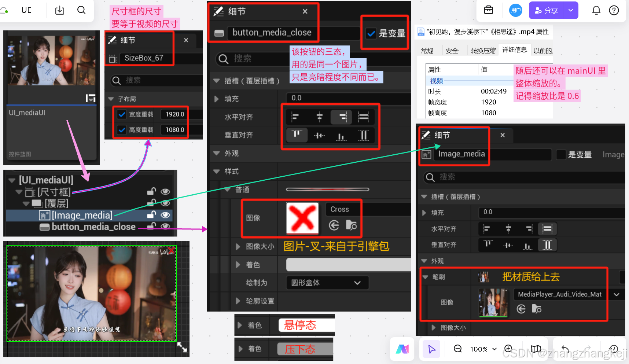This screenshot has width=629, height=364.
Task: Toggle the 宽度重载 checkbox in SizeBox_67 details
Action: pos(121,114)
